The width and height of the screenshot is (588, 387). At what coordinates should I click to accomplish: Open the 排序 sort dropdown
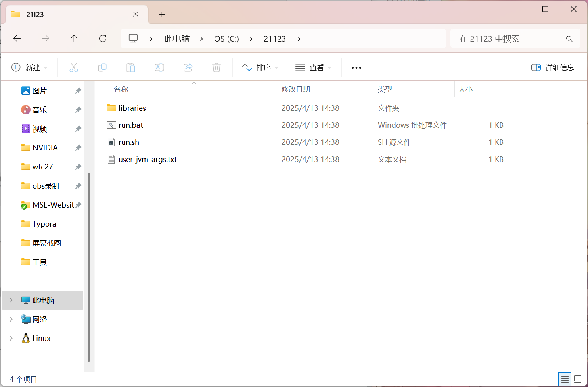(260, 67)
